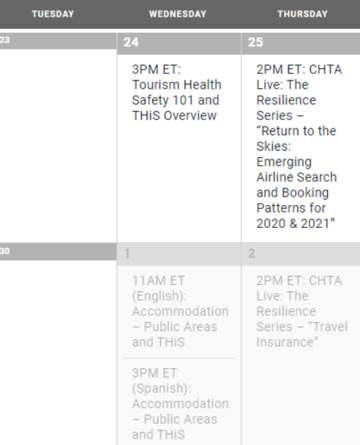
Task: Click the Wednesday column header
Action: coord(178,14)
